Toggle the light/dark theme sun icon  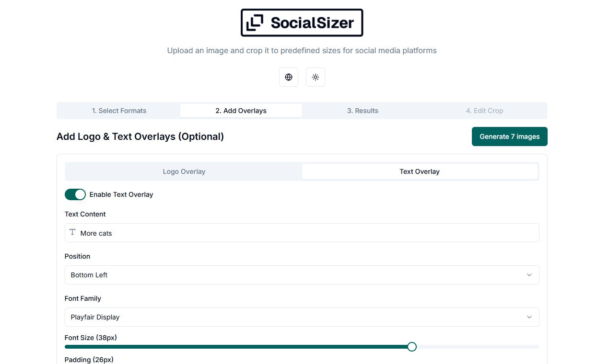[316, 77]
